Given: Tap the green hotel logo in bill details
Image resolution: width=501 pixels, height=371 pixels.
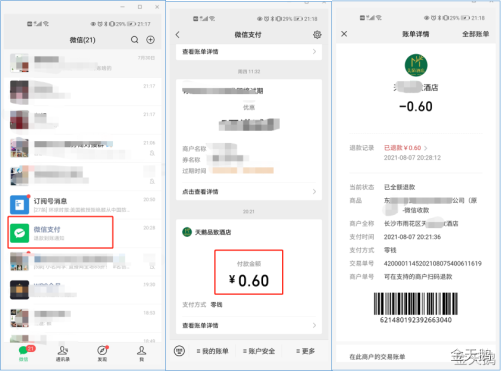Looking at the screenshot, I should coord(416,65).
